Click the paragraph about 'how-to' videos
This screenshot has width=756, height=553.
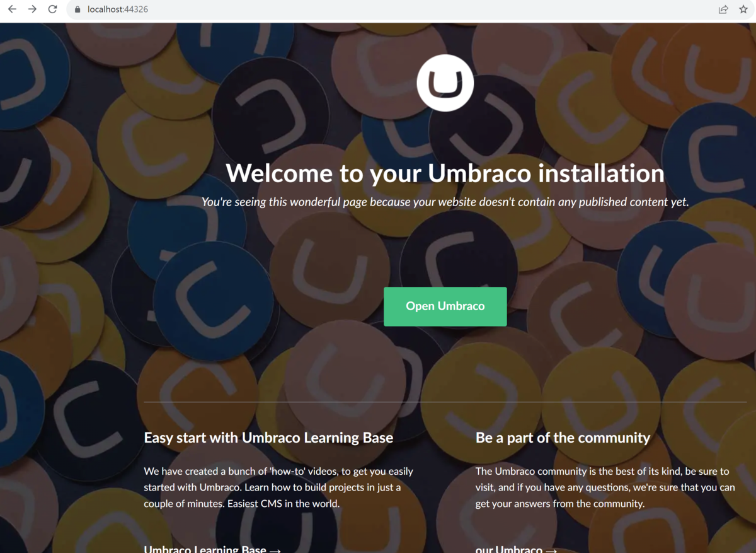pyautogui.click(x=278, y=487)
